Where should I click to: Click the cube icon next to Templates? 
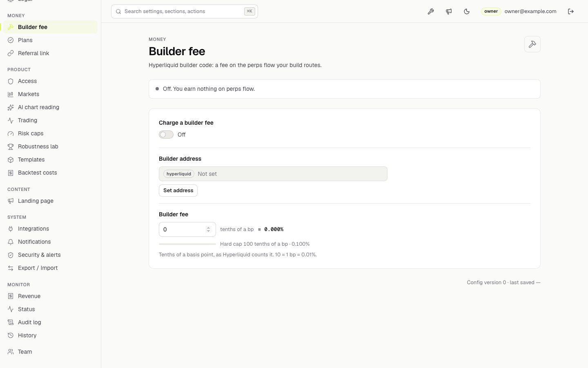(11, 159)
